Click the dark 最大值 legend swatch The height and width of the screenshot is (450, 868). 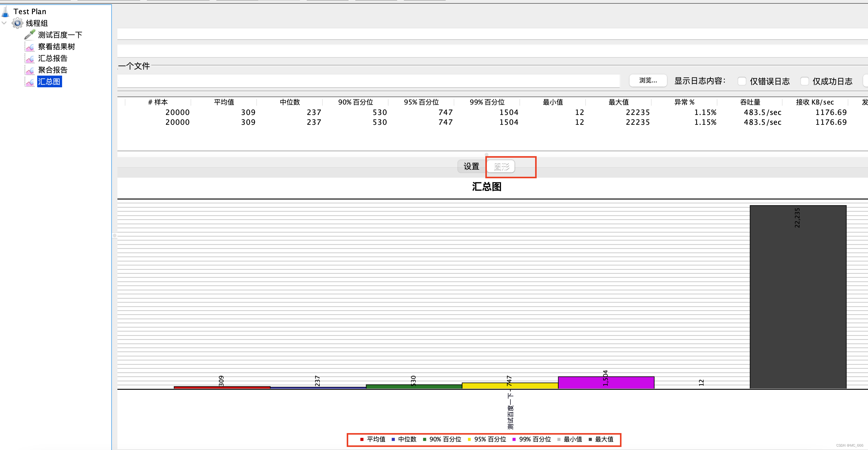[590, 439]
